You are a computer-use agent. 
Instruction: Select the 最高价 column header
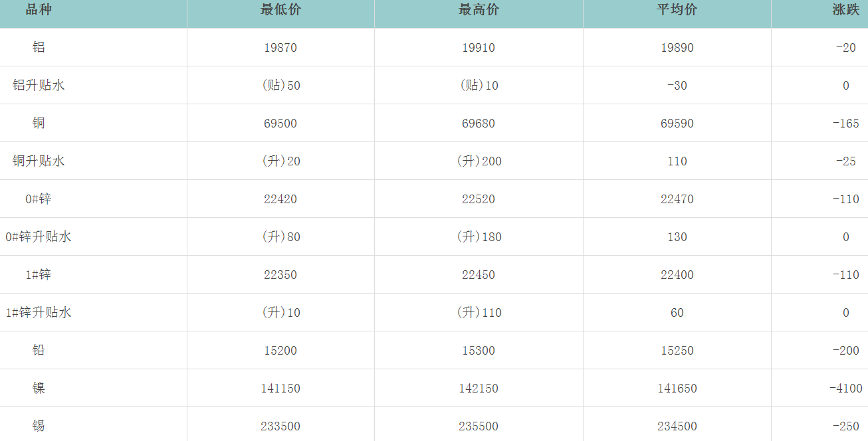[x=479, y=10]
